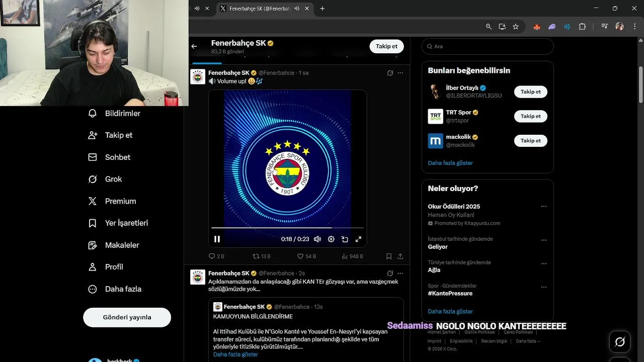
Task: Open options for Okur Ödülleri 2025 trend
Action: click(543, 207)
